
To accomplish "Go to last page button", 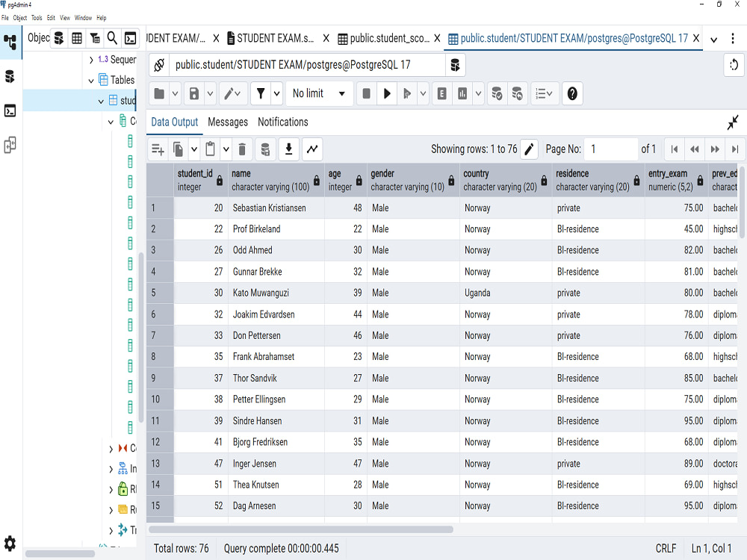I will click(735, 149).
